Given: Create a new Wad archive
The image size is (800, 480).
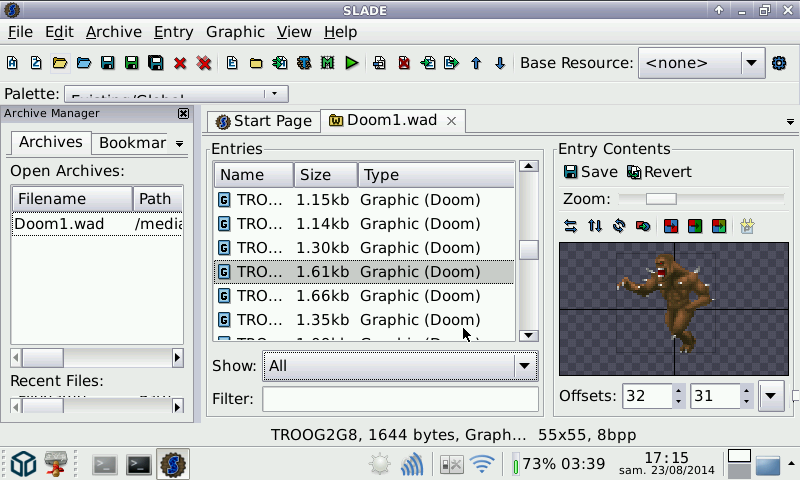Looking at the screenshot, I should pos(12,63).
